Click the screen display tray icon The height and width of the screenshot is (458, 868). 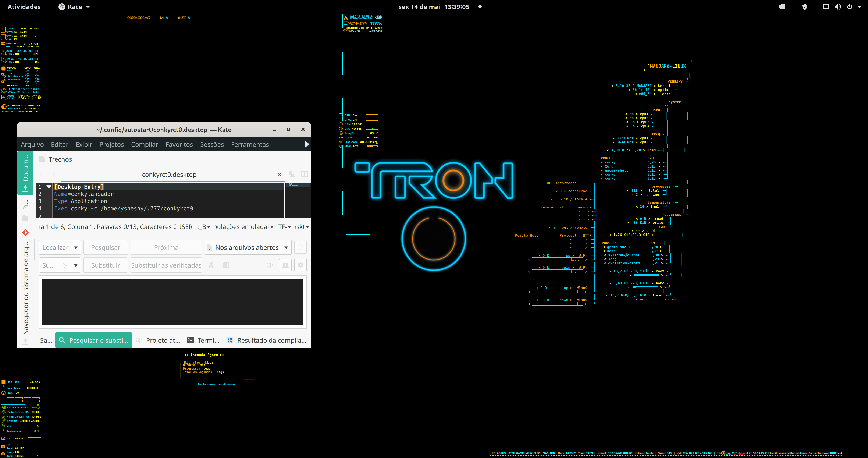[826, 7]
